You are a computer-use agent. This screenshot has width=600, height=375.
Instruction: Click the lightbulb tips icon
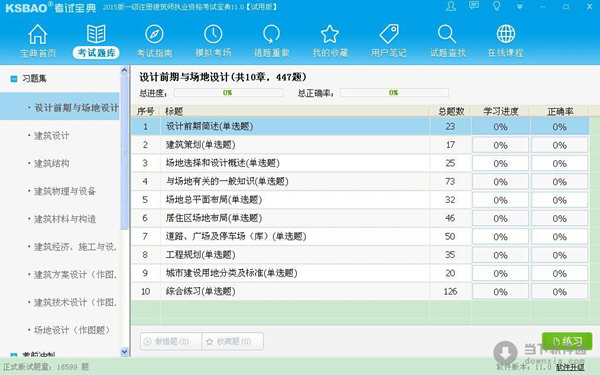point(497,6)
